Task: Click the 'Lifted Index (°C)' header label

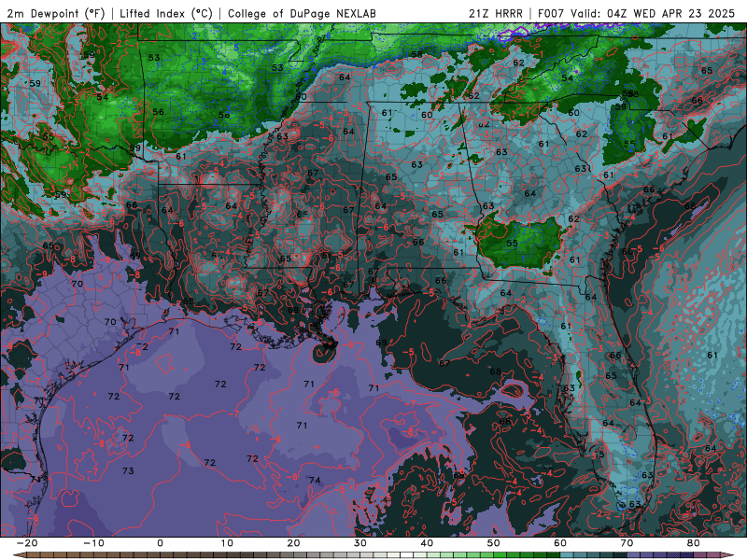Action: coord(166,13)
